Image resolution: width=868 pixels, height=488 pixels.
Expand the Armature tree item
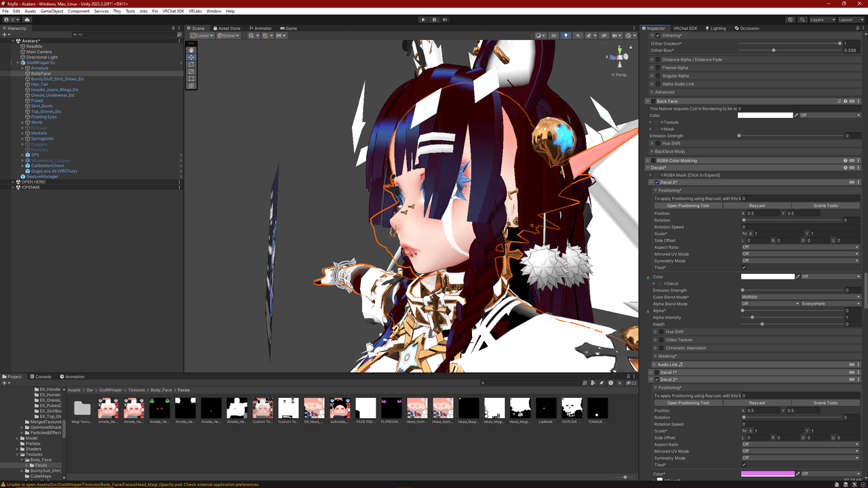tap(23, 68)
